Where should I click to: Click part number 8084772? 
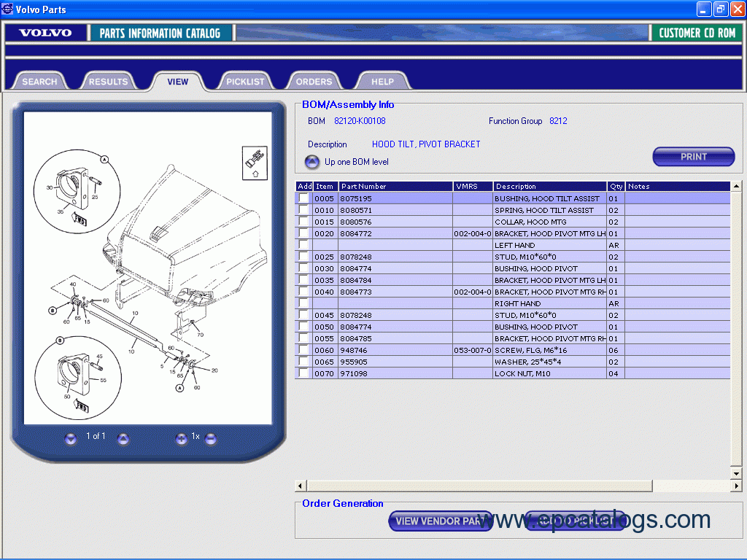click(x=356, y=233)
